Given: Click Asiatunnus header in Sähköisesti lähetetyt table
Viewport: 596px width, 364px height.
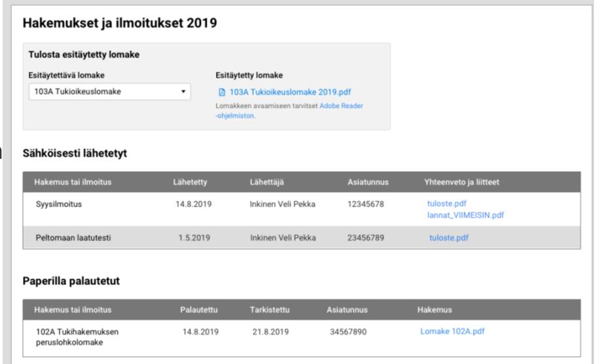Looking at the screenshot, I should click(x=368, y=182).
